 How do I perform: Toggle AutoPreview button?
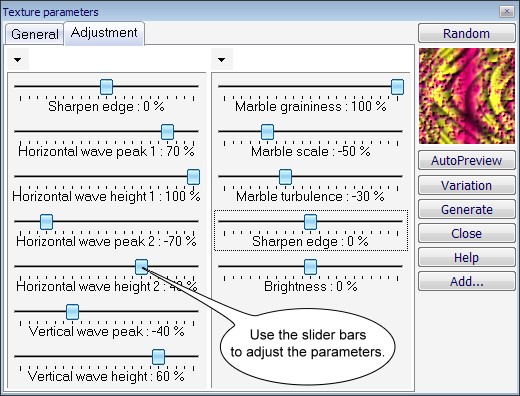(x=467, y=161)
